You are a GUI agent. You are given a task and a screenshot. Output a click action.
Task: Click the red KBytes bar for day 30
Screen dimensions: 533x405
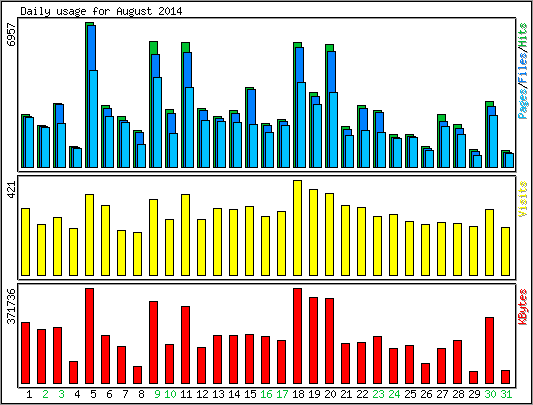(x=489, y=351)
